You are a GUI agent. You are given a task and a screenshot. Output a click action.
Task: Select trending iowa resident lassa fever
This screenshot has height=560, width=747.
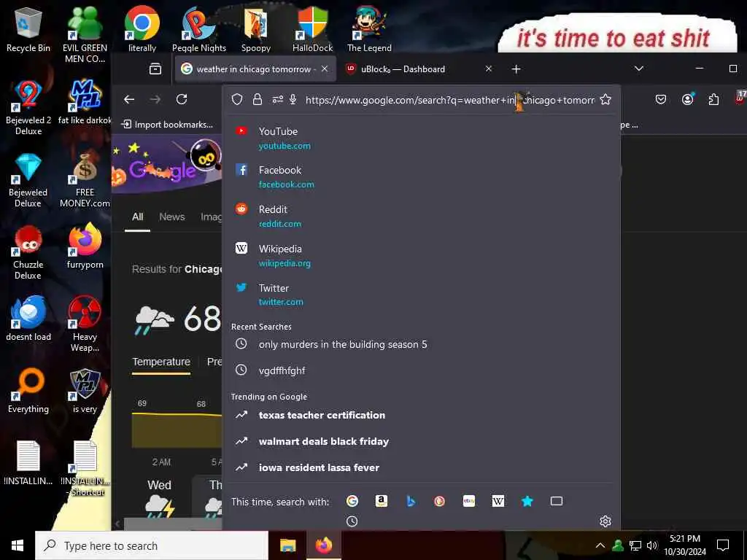tap(422, 467)
